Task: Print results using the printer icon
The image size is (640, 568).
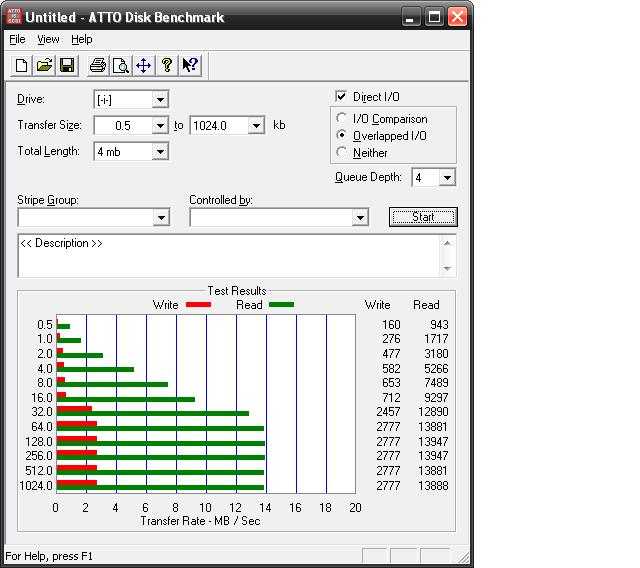Action: 98,65
